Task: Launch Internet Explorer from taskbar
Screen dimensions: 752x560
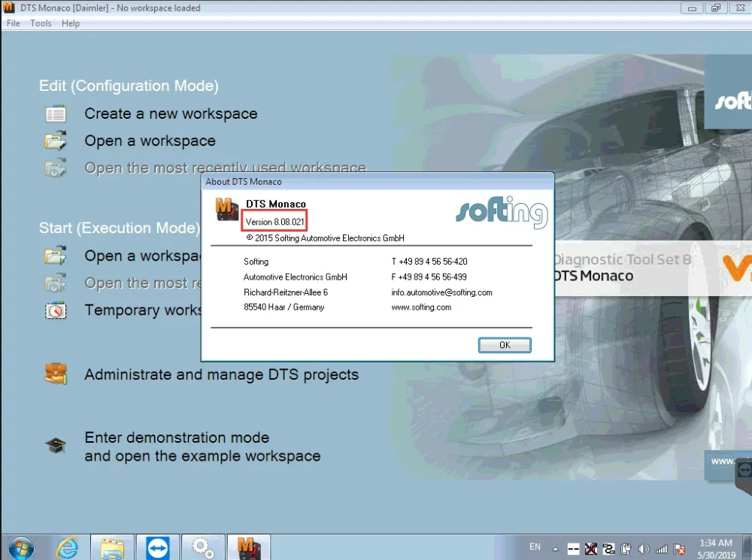Action: (67, 547)
